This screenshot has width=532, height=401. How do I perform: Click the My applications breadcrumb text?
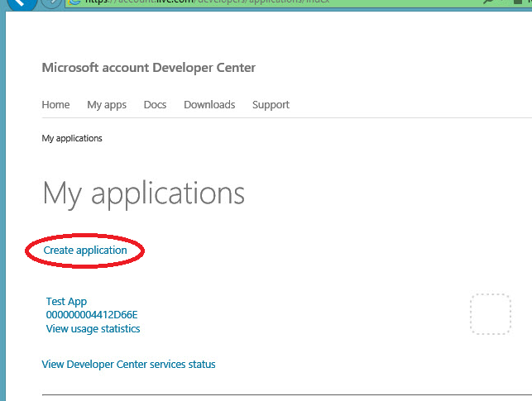72,138
